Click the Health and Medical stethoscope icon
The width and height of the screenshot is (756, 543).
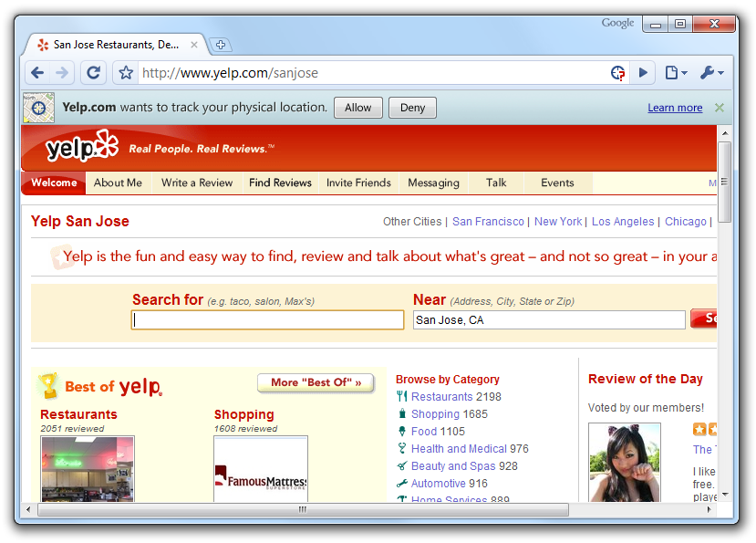click(401, 448)
